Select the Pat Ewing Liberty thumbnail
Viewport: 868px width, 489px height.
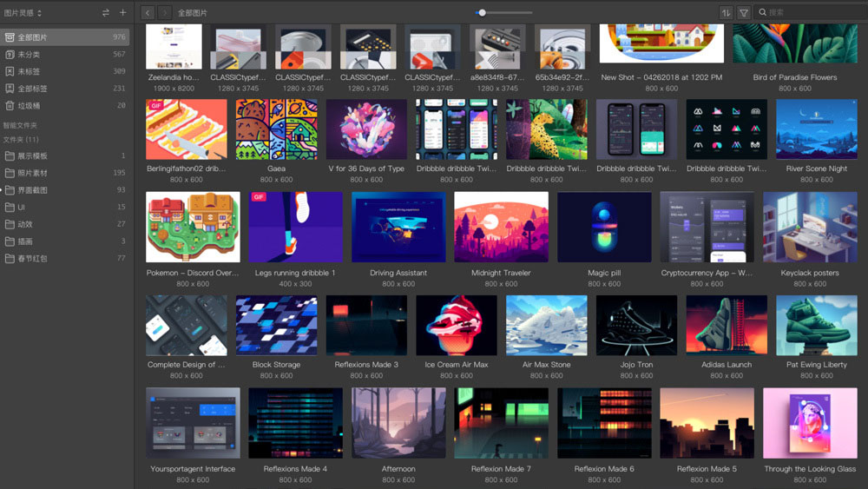click(x=817, y=326)
